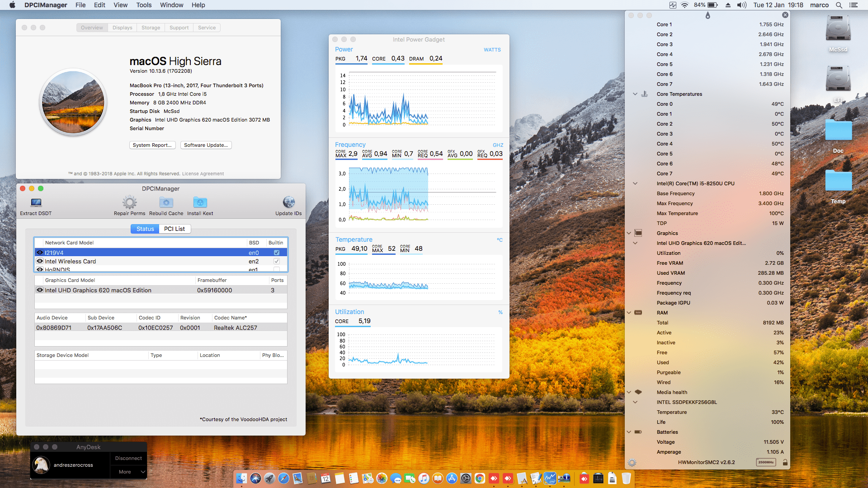The image size is (868, 488).
Task: Open the settings gear in HWMonitorSMC2 bottom bar
Action: 632,462
